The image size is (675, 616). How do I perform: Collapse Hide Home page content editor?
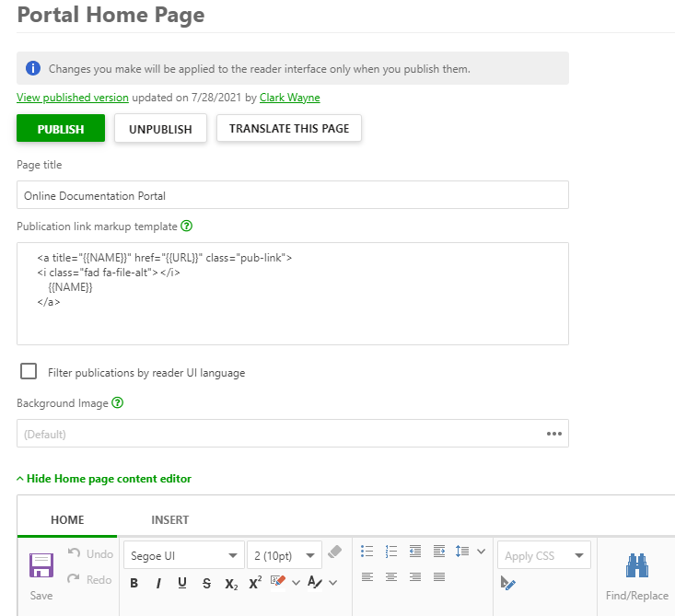coord(104,479)
